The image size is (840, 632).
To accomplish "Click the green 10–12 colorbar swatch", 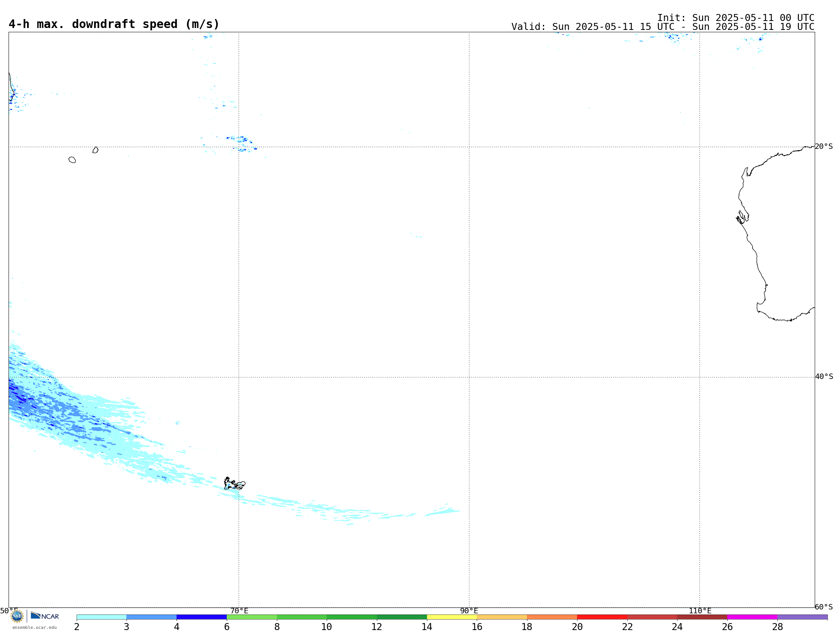I will point(352,617).
